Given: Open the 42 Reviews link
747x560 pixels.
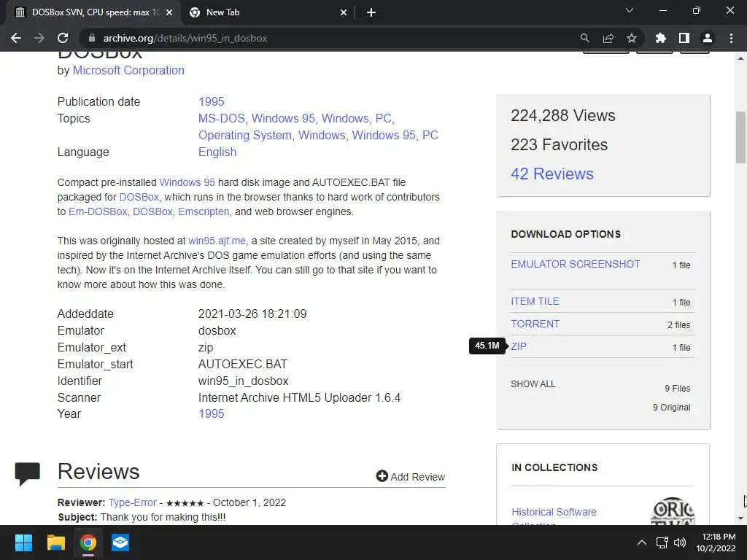Looking at the screenshot, I should (x=552, y=174).
